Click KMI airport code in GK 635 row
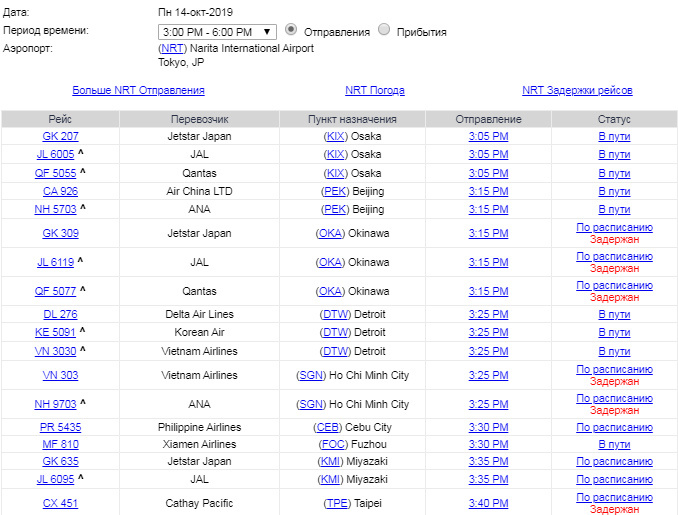The height and width of the screenshot is (515, 678). pyautogui.click(x=330, y=461)
